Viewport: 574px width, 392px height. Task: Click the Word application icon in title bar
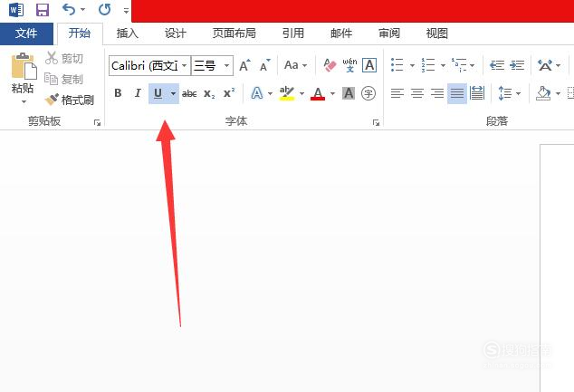click(x=16, y=10)
